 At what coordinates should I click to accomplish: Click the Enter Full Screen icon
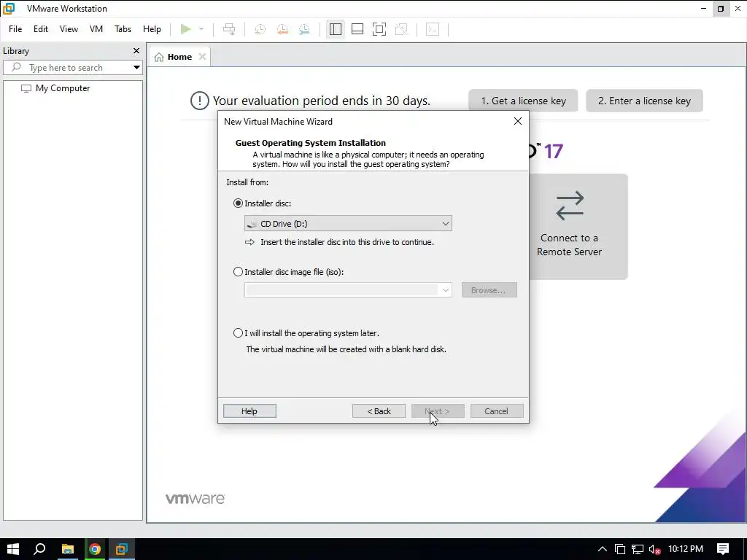coord(379,29)
